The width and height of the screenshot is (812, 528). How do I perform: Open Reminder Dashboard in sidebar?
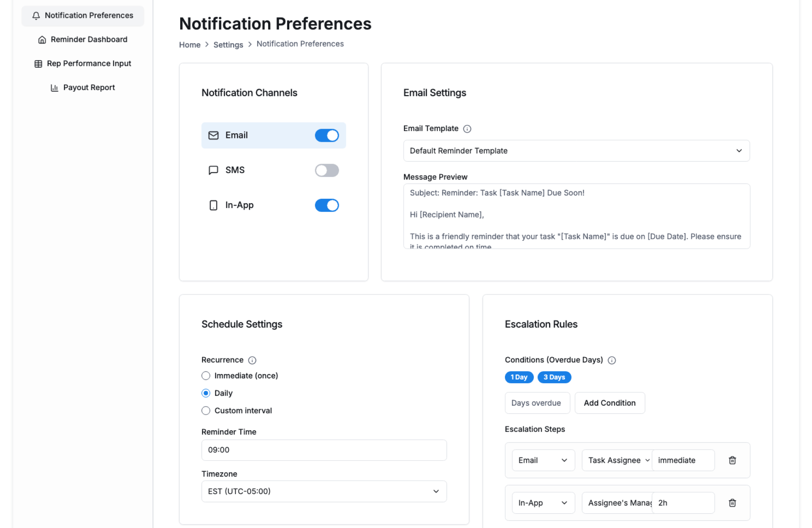point(89,39)
